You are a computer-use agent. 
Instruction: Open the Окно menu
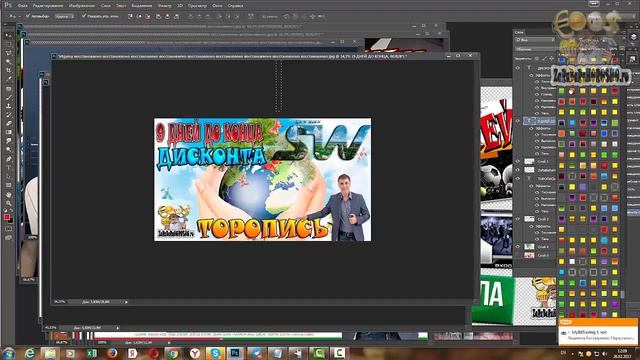[x=217, y=6]
